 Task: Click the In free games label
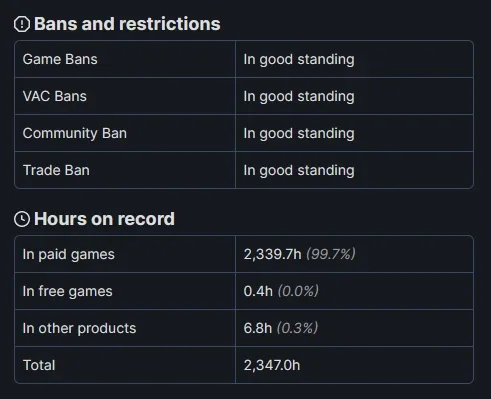click(68, 292)
